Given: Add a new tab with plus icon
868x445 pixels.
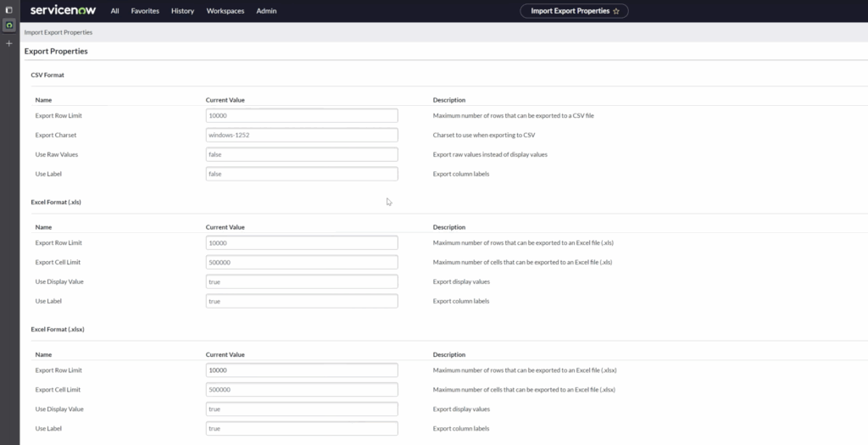Looking at the screenshot, I should [9, 43].
